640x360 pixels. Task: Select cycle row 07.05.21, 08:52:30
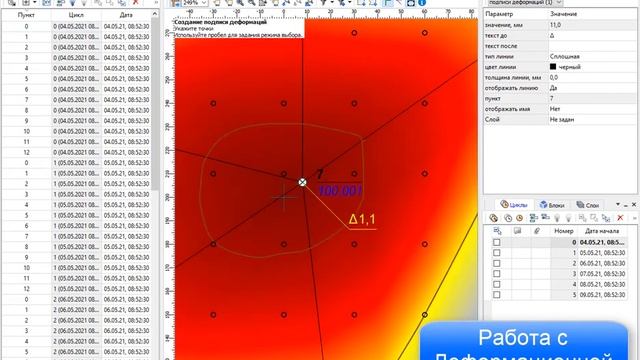[602, 274]
